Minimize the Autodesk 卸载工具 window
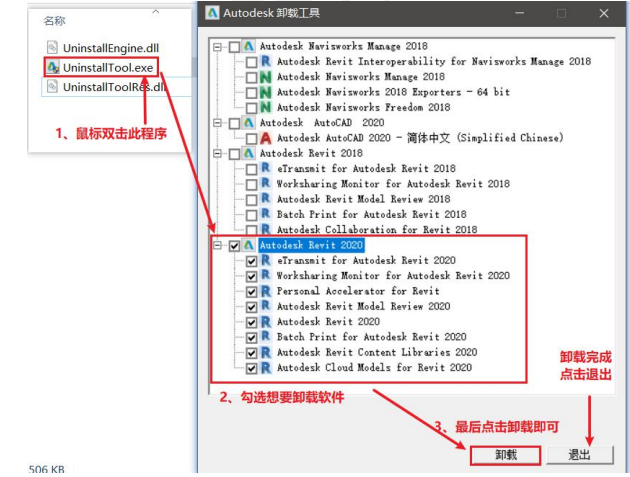 (x=520, y=13)
